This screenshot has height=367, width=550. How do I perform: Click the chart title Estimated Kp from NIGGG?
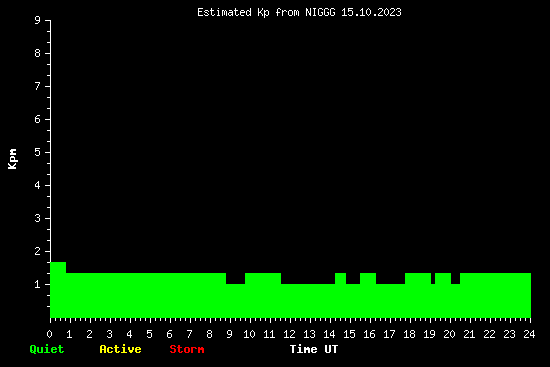click(x=266, y=13)
